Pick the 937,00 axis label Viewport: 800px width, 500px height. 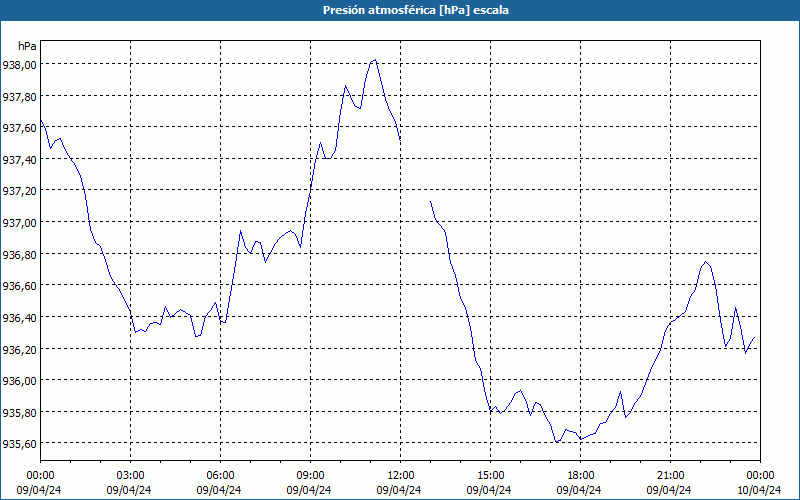click(x=19, y=222)
